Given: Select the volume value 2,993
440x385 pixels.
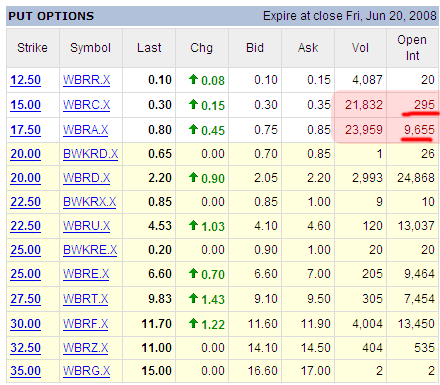Looking at the screenshot, I should click(x=367, y=178).
